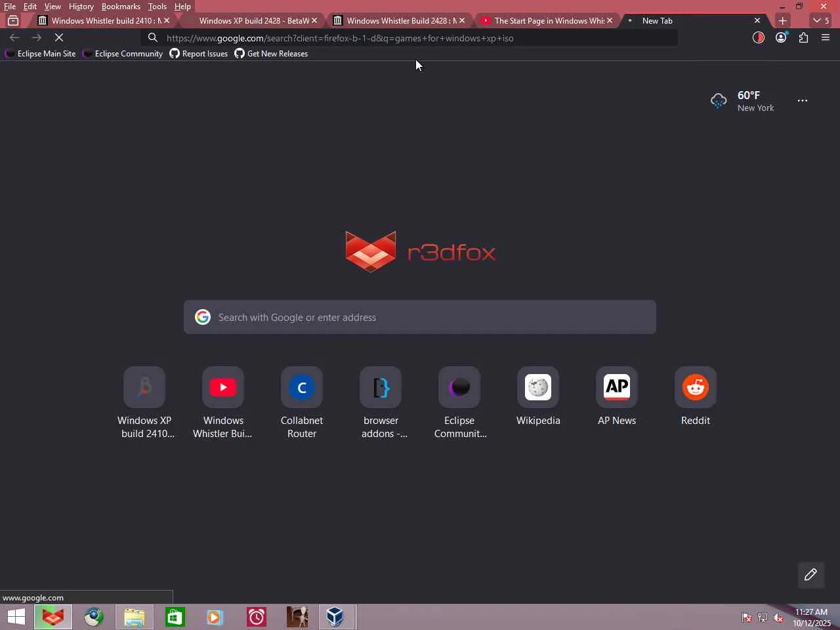Open the AP News shortcut tile

[617, 396]
